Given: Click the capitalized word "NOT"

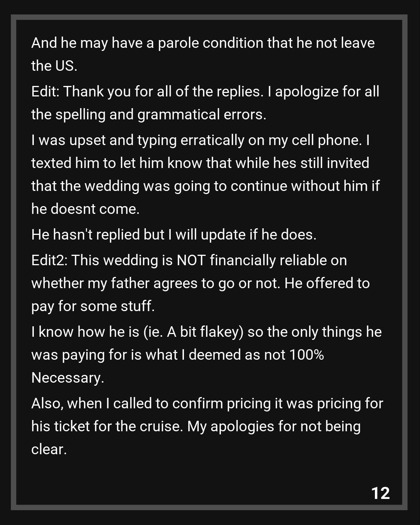Looking at the screenshot, I should tap(191, 260).
